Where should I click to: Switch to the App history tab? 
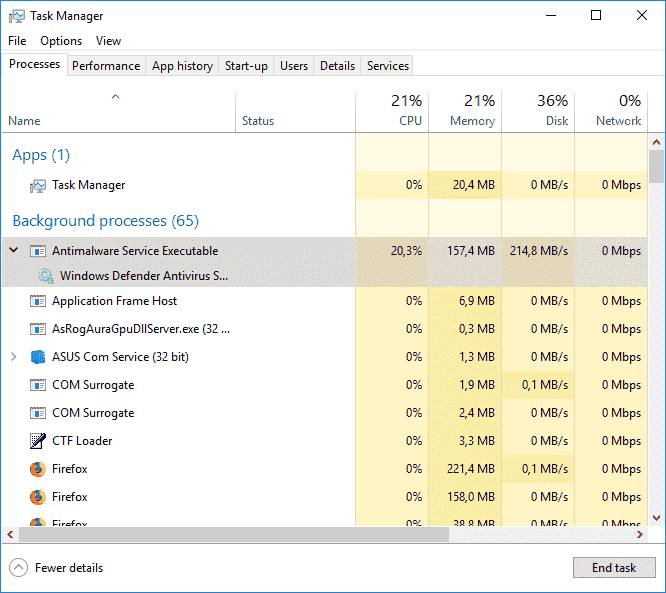pyautogui.click(x=182, y=66)
